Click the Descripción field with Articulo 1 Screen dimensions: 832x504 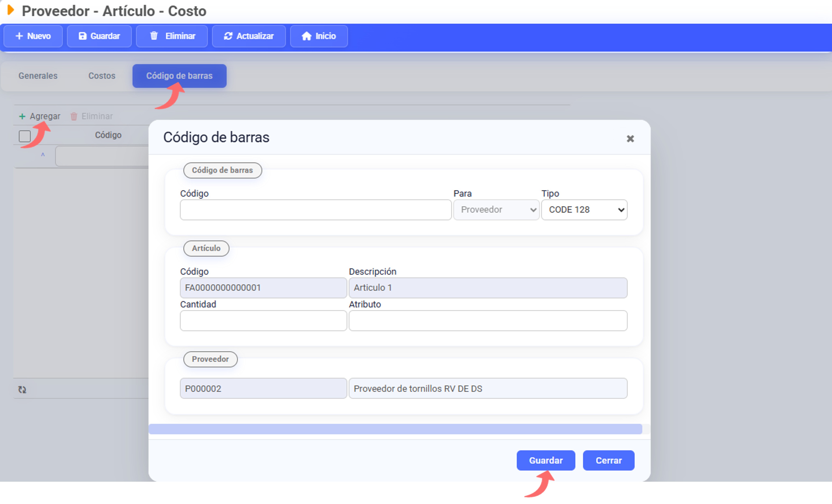[488, 288]
